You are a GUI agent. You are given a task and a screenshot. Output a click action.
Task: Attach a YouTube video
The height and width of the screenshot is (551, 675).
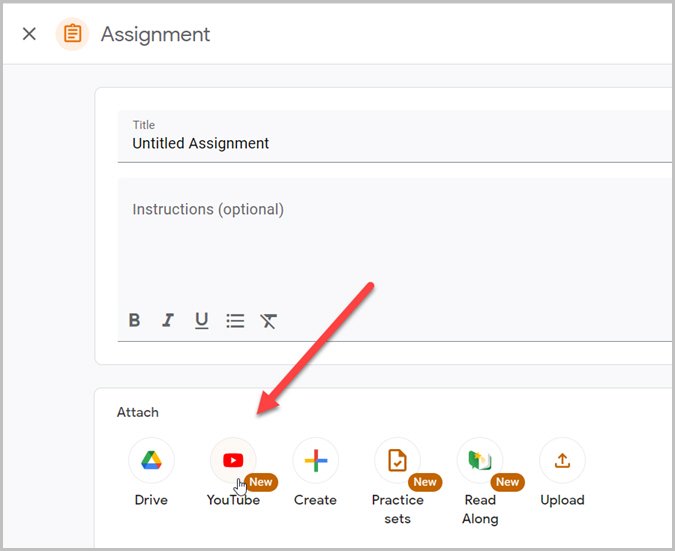pyautogui.click(x=233, y=460)
